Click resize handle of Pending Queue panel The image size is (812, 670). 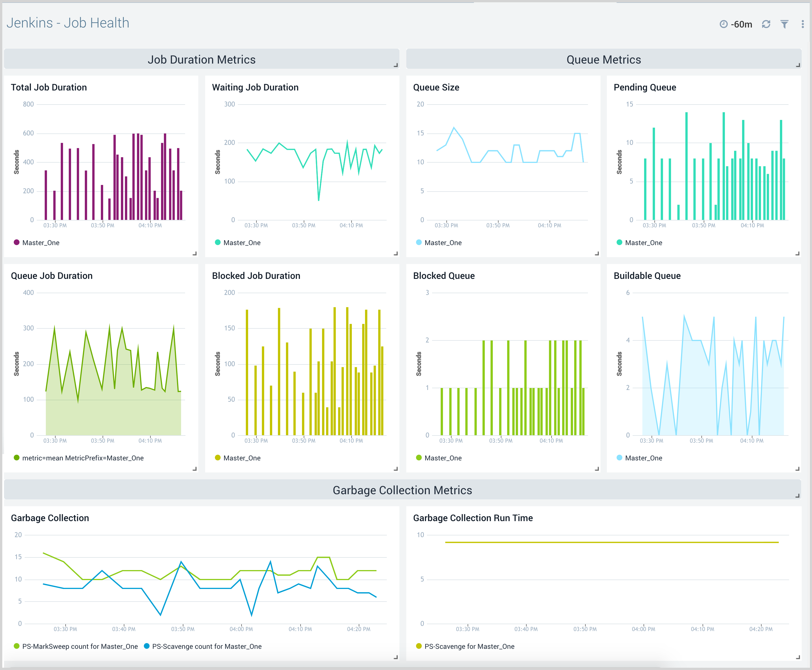pos(797,254)
